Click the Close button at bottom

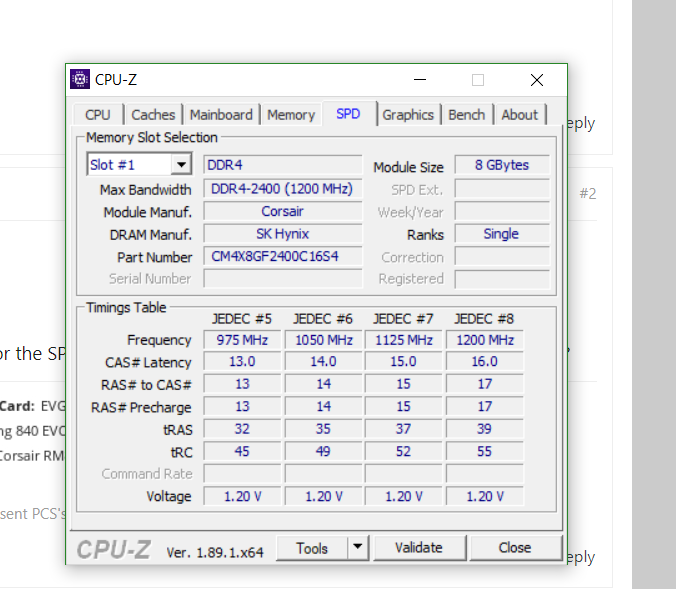tap(515, 548)
